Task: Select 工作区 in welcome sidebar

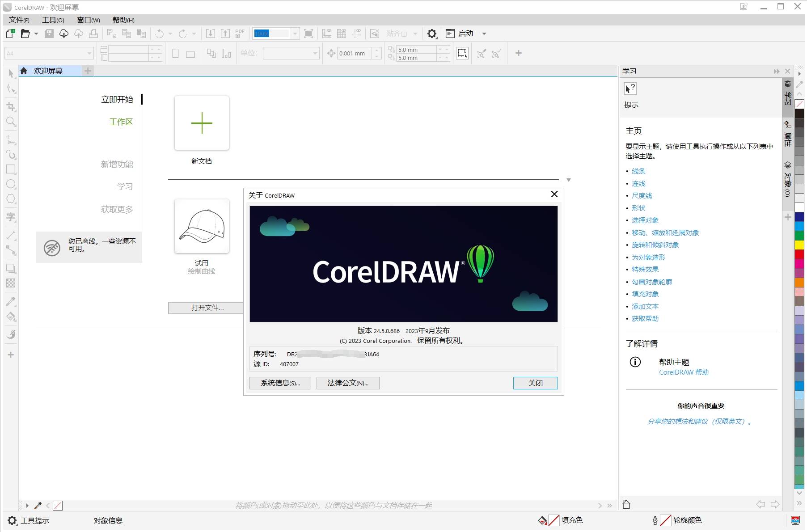Action: point(121,122)
